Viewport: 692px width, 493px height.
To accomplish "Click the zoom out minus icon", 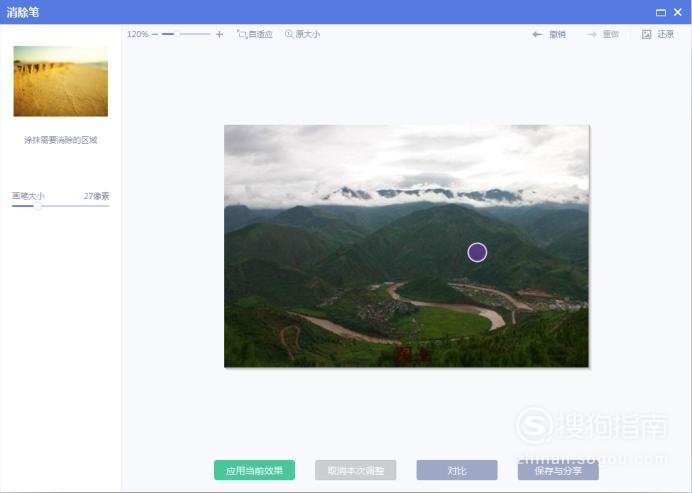I will 154,34.
